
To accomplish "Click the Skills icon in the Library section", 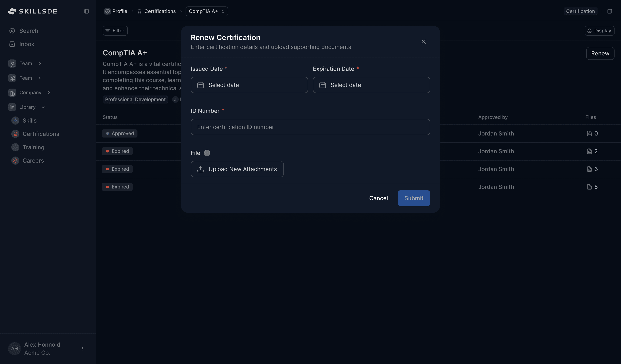I will tap(15, 121).
